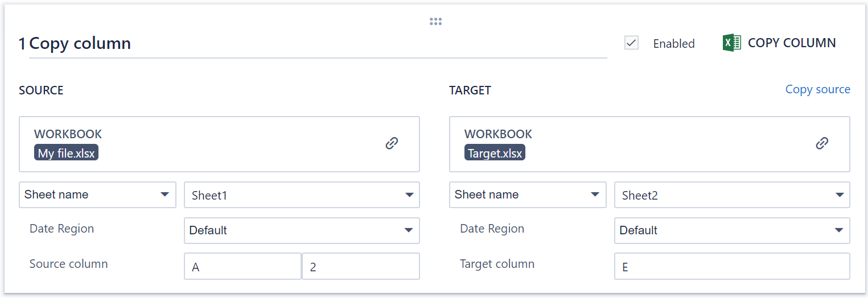868x298 pixels.
Task: Click the drag handle dots icon
Action: pyautogui.click(x=435, y=22)
